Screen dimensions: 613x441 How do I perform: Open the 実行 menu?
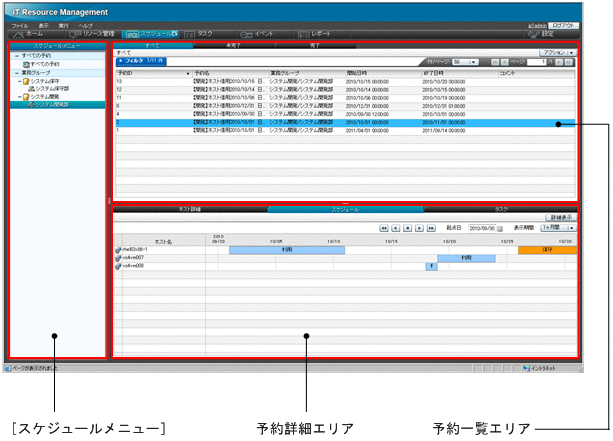click(x=63, y=26)
